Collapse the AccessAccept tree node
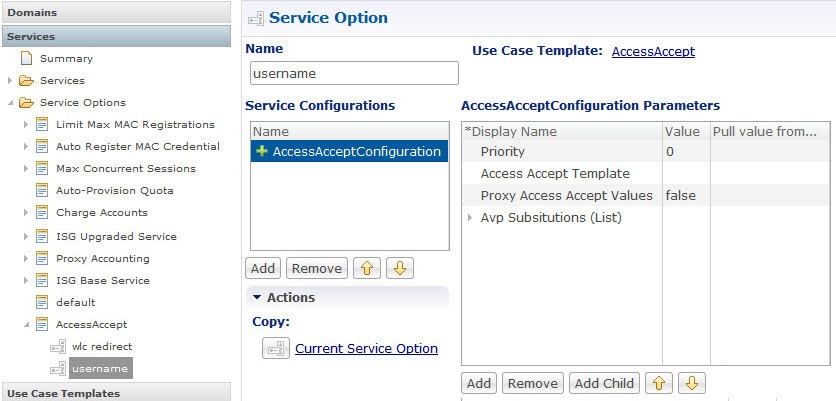The height and width of the screenshot is (401, 836). [26, 324]
